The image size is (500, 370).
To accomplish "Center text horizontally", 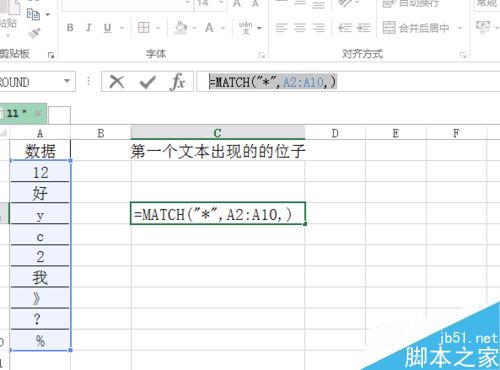I will [300, 28].
